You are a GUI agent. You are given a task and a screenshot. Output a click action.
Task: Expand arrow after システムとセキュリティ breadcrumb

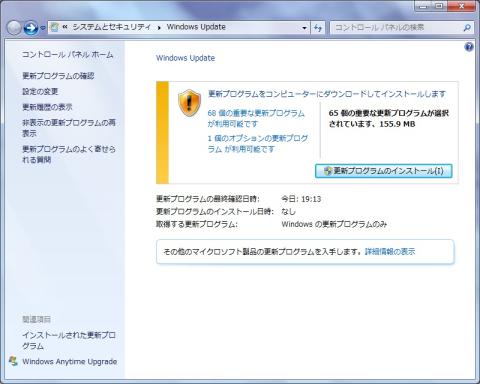pos(159,28)
